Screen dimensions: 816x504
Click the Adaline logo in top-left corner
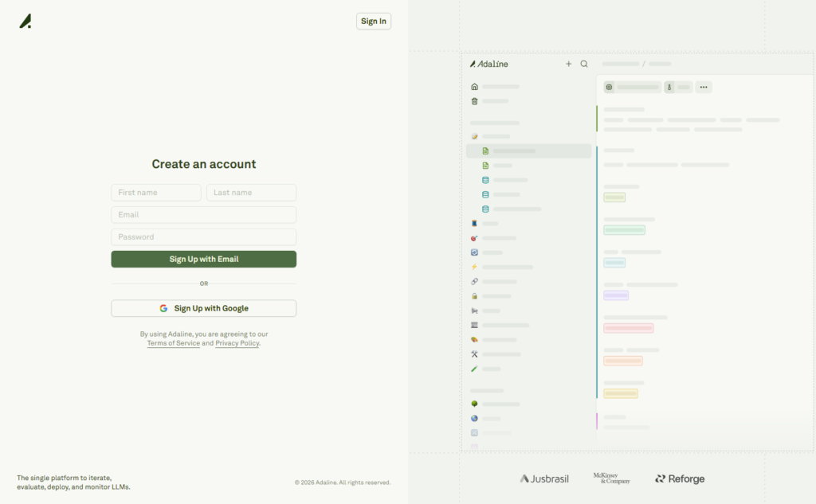point(25,21)
